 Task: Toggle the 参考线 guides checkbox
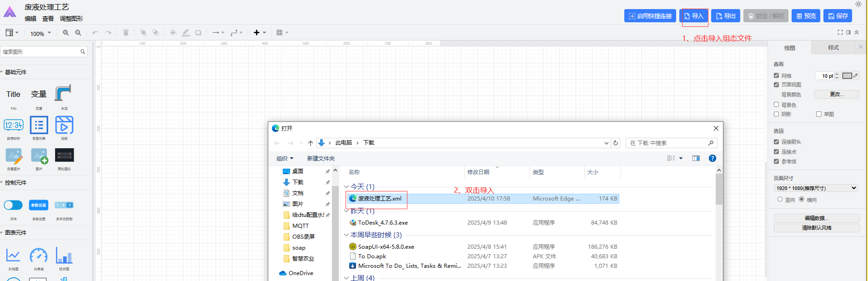[x=777, y=161]
